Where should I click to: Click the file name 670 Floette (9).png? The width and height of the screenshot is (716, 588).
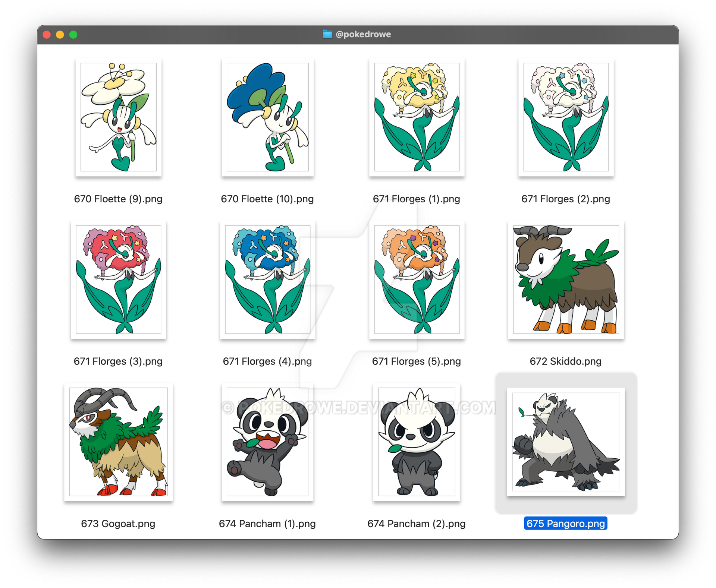[118, 199]
